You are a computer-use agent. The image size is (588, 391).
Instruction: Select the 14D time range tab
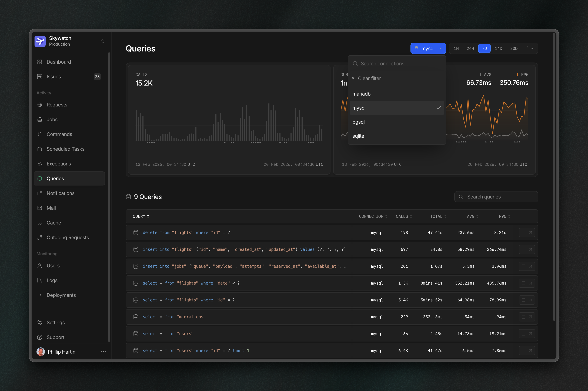(499, 48)
